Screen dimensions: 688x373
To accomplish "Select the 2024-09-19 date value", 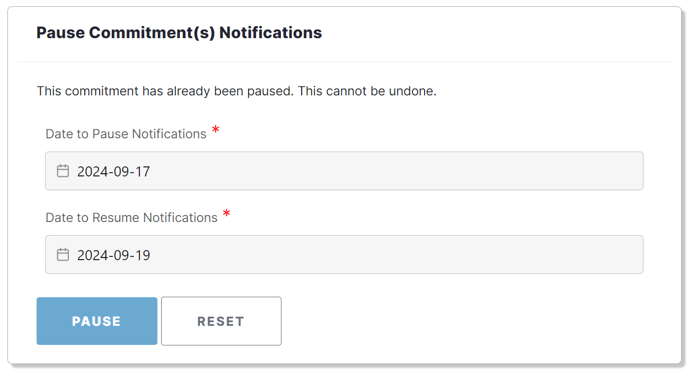I will [114, 255].
